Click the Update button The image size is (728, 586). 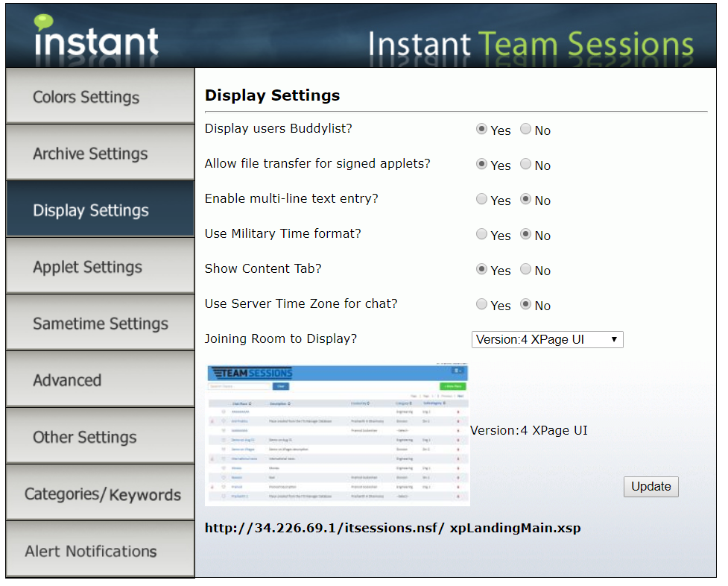click(651, 487)
